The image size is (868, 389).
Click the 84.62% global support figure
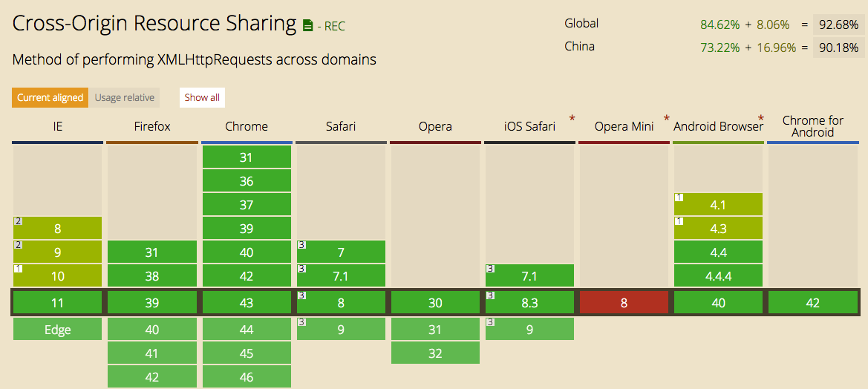pos(719,25)
